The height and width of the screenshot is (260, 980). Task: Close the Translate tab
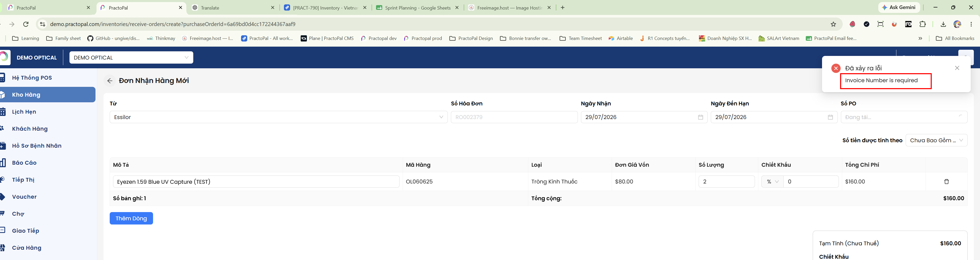[272, 7]
